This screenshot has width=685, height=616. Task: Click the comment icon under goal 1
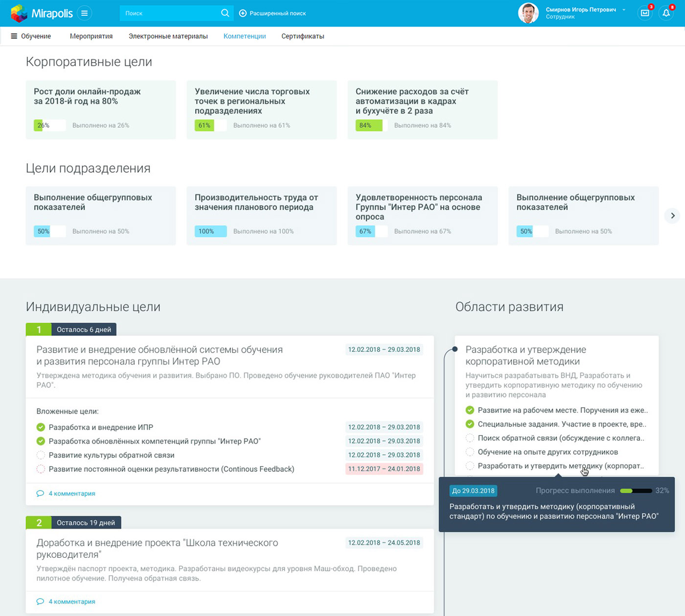pyautogui.click(x=40, y=493)
